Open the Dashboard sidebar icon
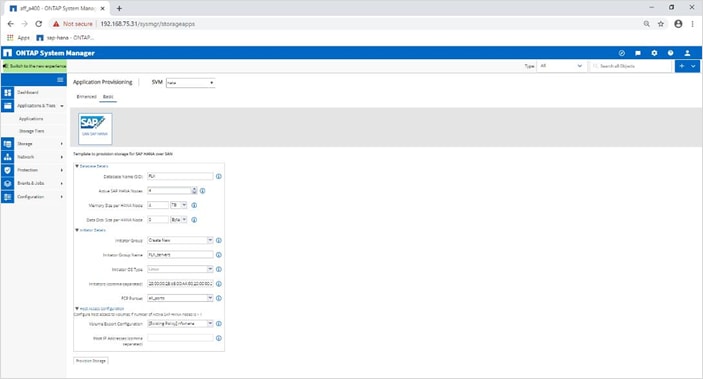Viewport: 703px width, 379px height. (x=8, y=92)
